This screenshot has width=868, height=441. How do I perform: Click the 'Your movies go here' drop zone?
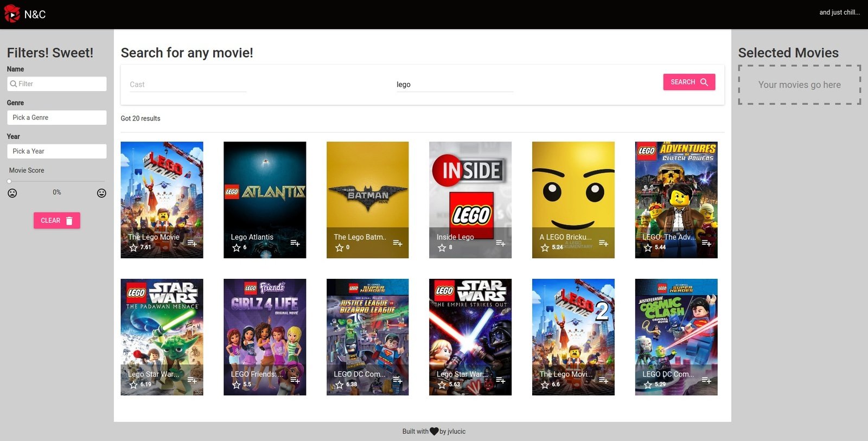coord(800,85)
